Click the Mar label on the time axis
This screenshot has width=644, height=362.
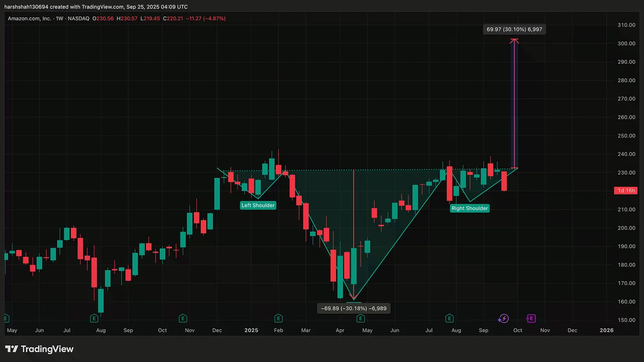point(306,330)
